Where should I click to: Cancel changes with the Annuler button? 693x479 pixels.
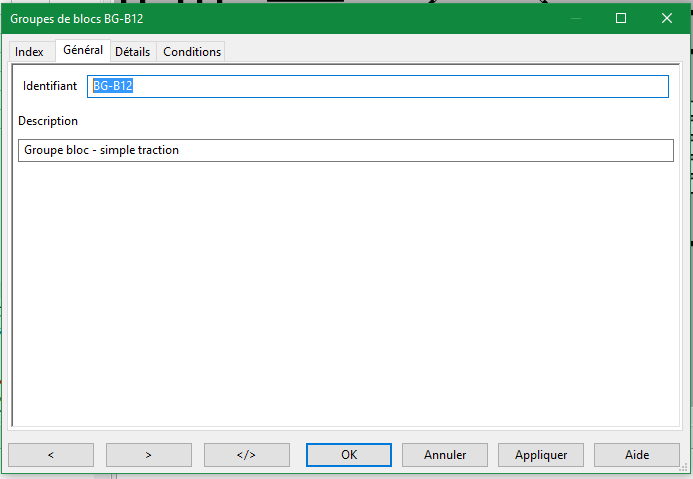pyautogui.click(x=445, y=454)
